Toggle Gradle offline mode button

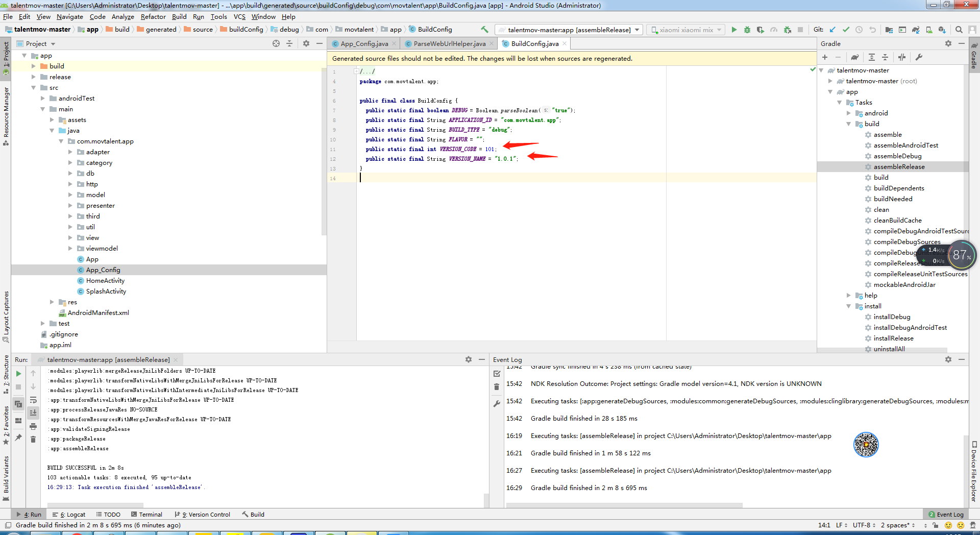pos(902,57)
